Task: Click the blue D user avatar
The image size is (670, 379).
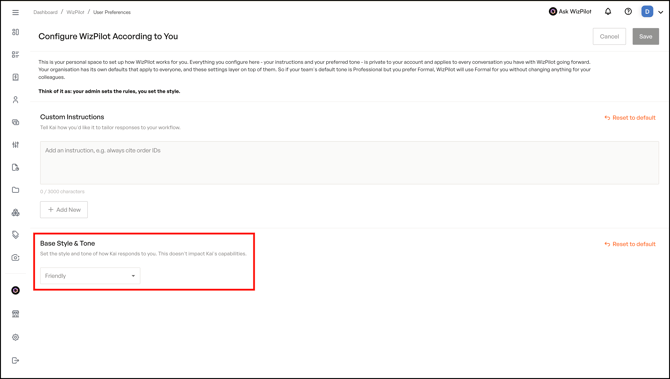Action: [647, 12]
